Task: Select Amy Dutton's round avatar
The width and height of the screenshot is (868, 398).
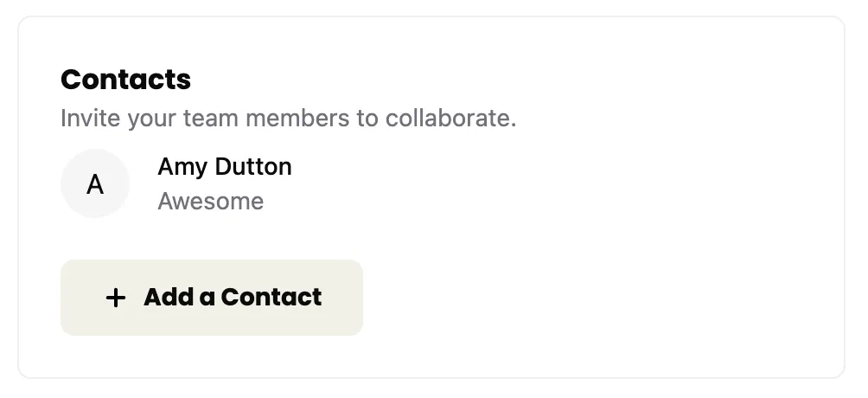Action: [x=95, y=183]
